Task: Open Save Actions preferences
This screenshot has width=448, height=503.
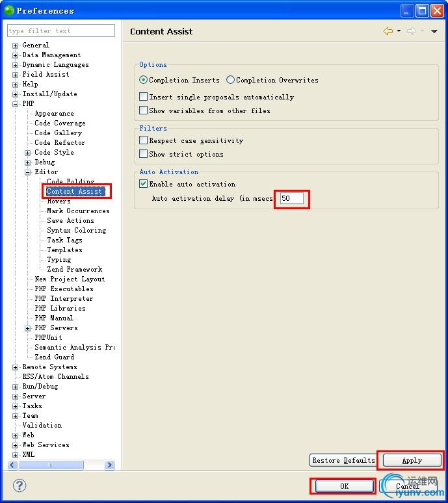Action: tap(71, 220)
